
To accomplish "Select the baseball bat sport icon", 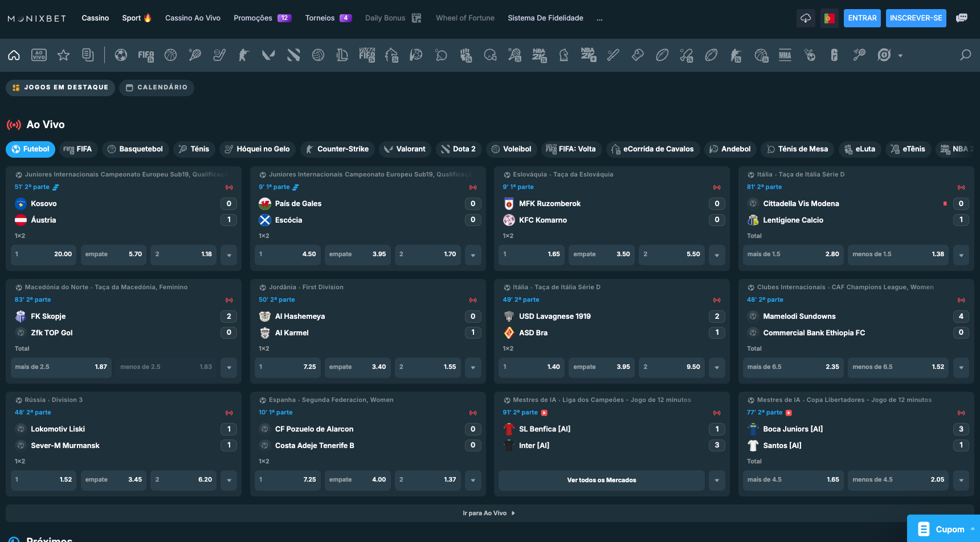I will tap(613, 55).
